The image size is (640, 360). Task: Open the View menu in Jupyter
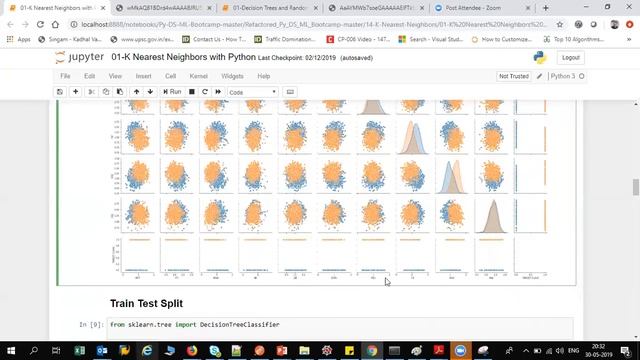coord(115,76)
